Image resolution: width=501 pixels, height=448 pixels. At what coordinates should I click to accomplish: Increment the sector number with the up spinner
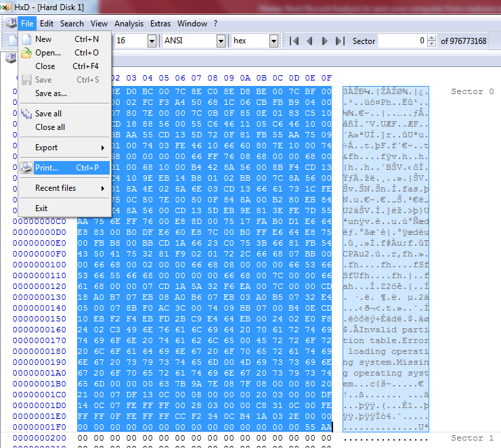pos(432,39)
